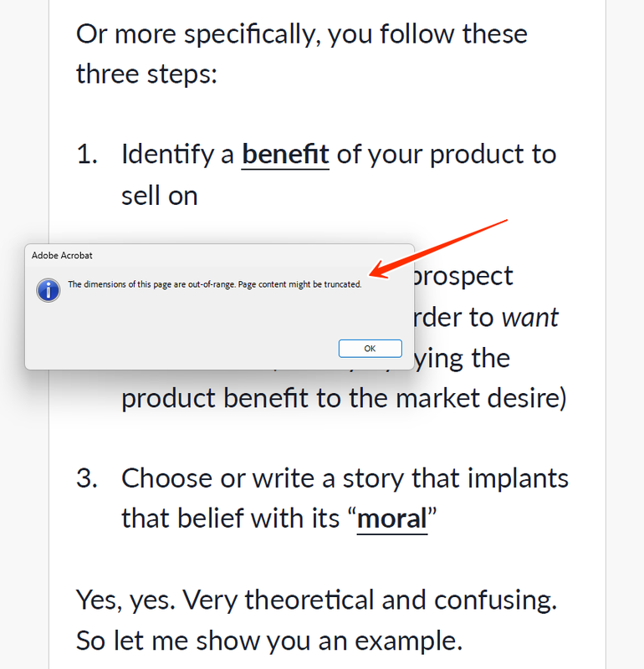Click the word 'confusing.' in the paragraph

click(495, 600)
